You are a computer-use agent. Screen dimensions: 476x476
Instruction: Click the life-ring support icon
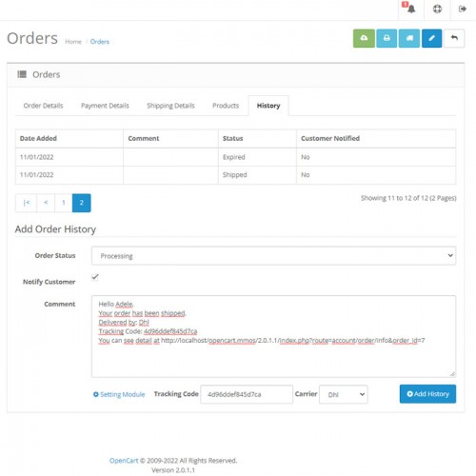click(x=437, y=9)
